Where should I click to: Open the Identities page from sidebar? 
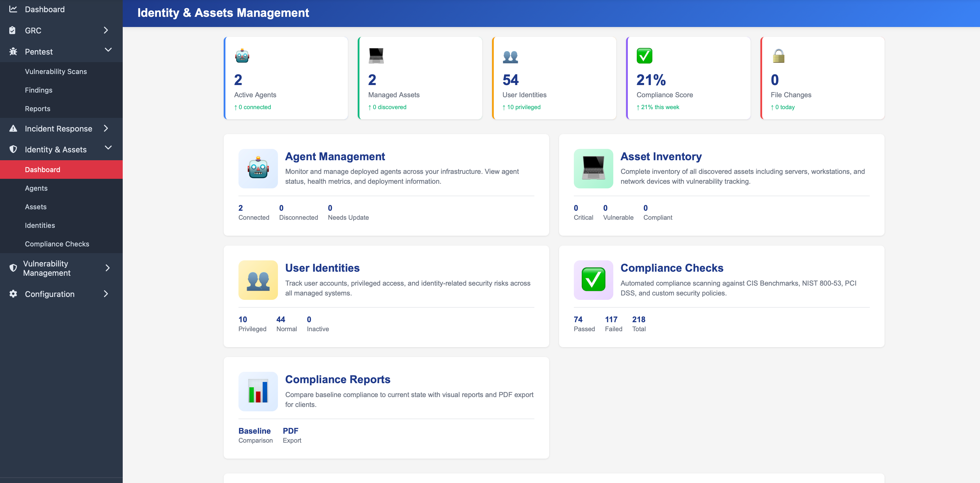coord(39,225)
